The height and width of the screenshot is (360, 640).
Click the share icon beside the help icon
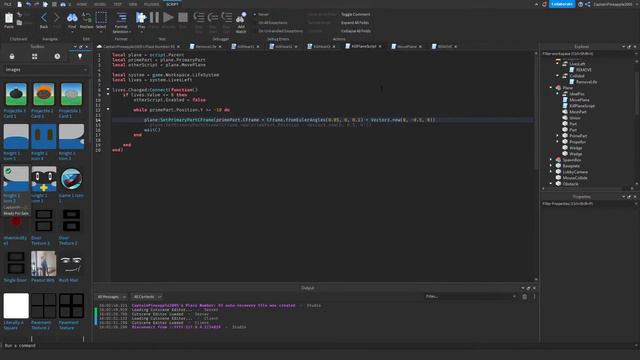coord(588,4)
